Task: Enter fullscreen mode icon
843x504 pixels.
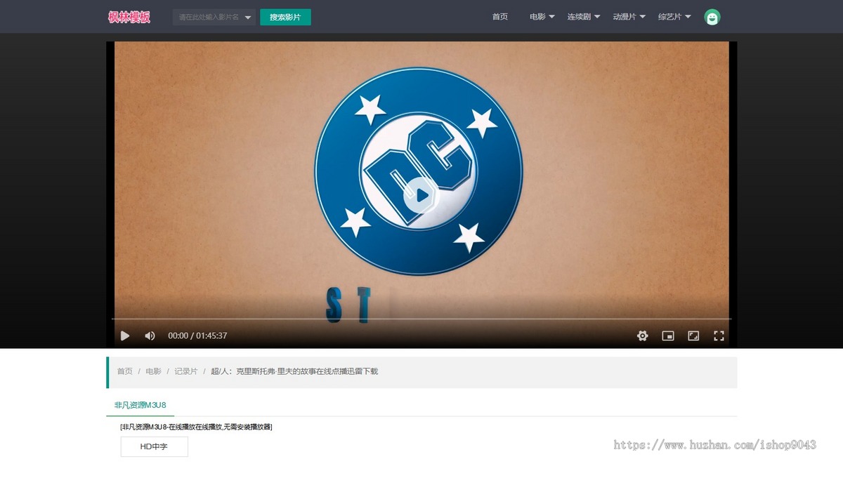Action: tap(719, 336)
